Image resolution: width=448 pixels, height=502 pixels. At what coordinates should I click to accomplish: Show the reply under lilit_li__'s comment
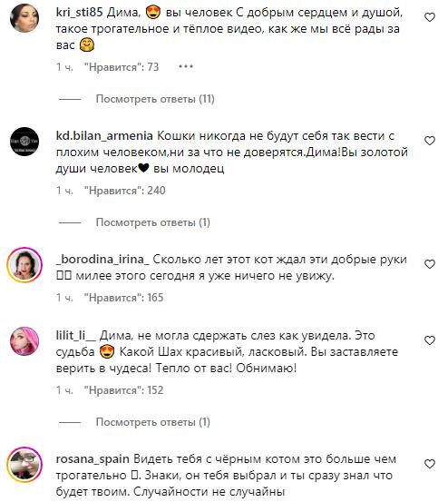tap(153, 422)
